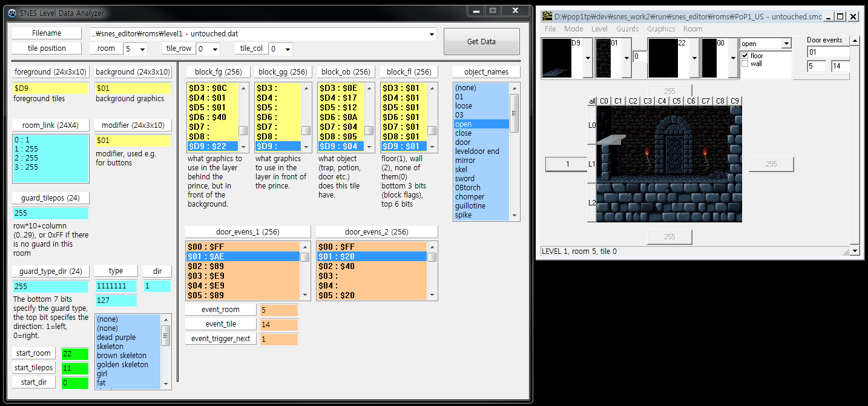The width and height of the screenshot is (868, 406).
Task: Select '0 : 1' in room_link list
Action: 50,139
